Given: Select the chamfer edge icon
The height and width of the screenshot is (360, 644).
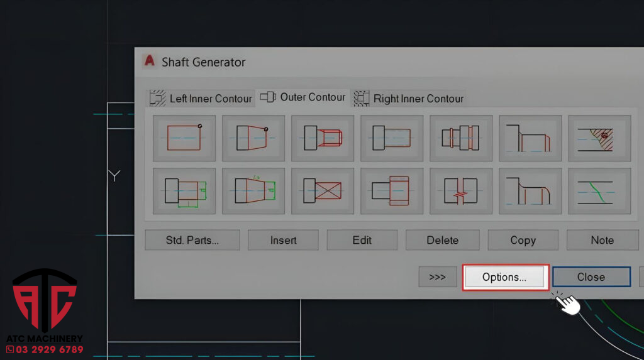Looking at the screenshot, I should pyautogui.click(x=530, y=138).
